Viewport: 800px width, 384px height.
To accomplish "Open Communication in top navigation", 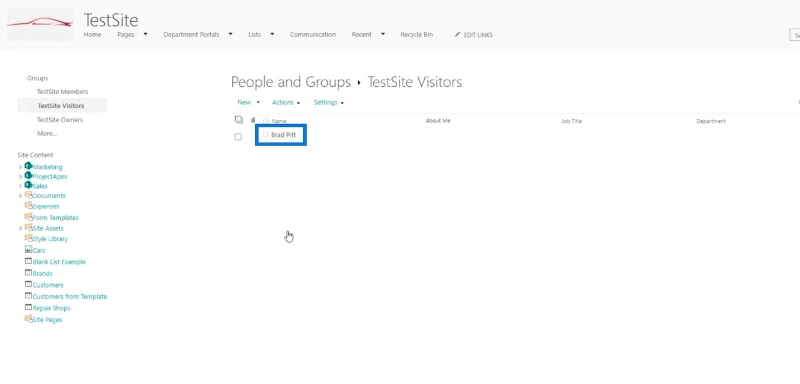I will (x=313, y=35).
